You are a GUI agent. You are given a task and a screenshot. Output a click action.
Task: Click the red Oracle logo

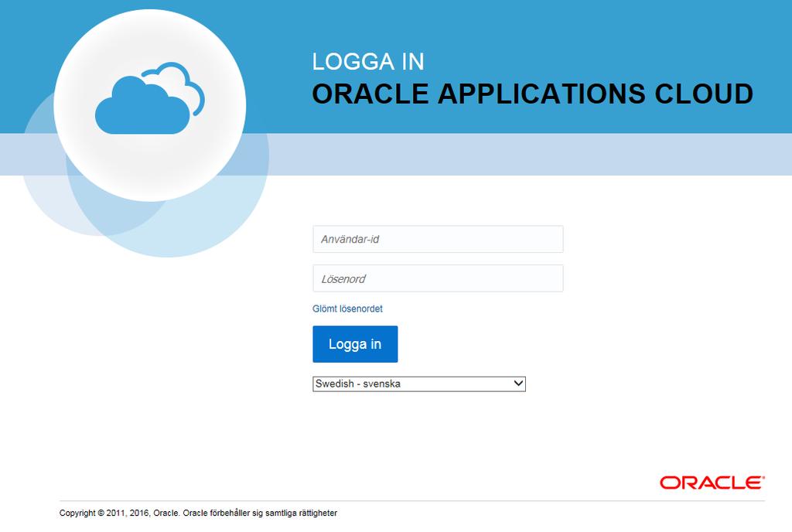tap(712, 483)
